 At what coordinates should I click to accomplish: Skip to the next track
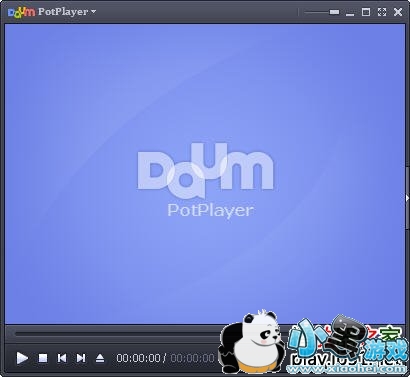(x=81, y=358)
